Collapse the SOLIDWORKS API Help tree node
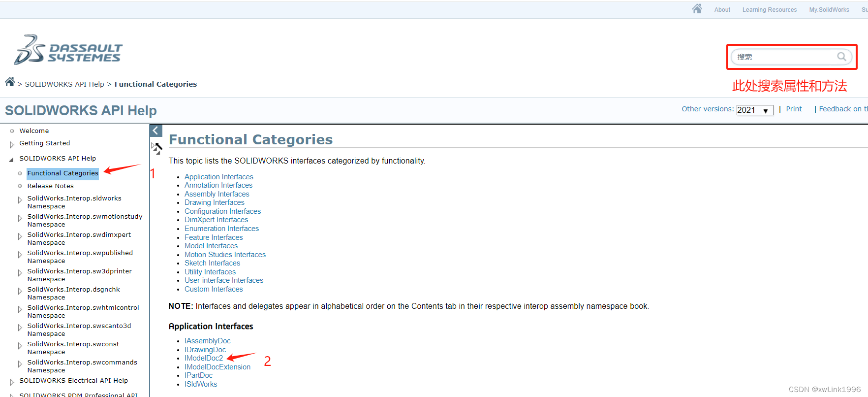 [x=11, y=160]
